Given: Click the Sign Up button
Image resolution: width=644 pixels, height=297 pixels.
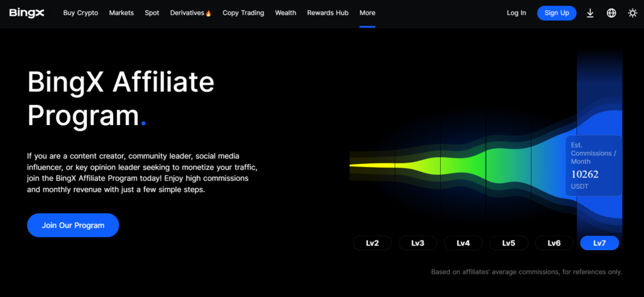Looking at the screenshot, I should click(x=557, y=13).
